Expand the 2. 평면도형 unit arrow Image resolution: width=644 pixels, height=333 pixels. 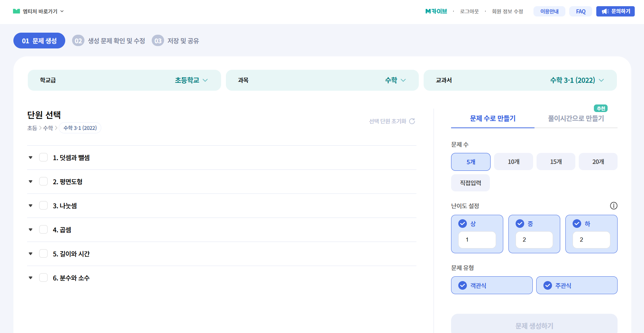point(31,181)
